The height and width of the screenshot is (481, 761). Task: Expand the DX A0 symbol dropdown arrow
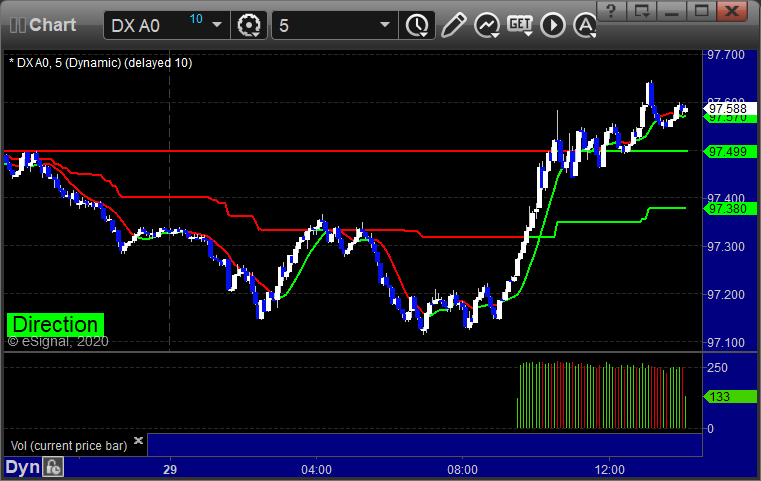(x=217, y=25)
